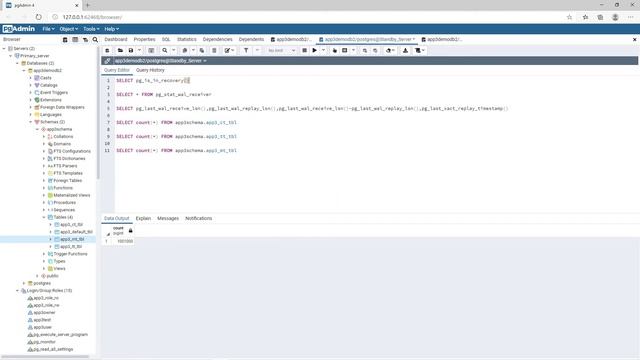640x360 pixels.
Task: Switch to the SQL tab
Action: [x=166, y=39]
